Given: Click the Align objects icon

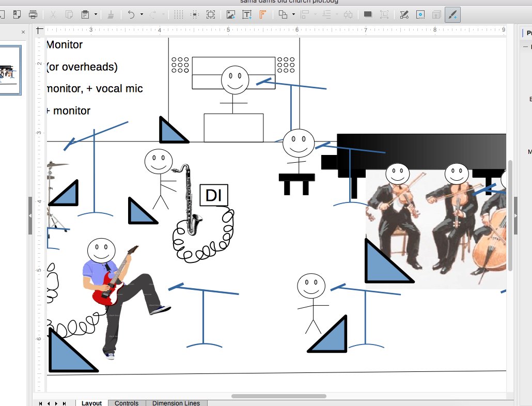Looking at the screenshot, I should click(305, 14).
